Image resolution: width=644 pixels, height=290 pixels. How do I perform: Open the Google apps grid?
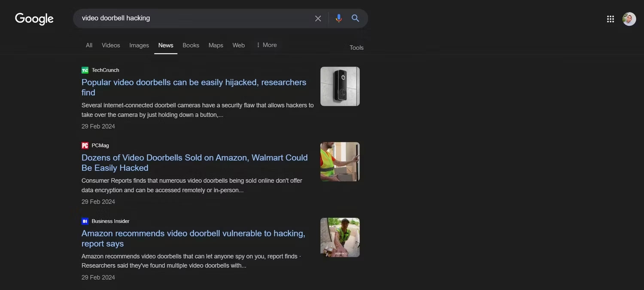[x=611, y=19]
